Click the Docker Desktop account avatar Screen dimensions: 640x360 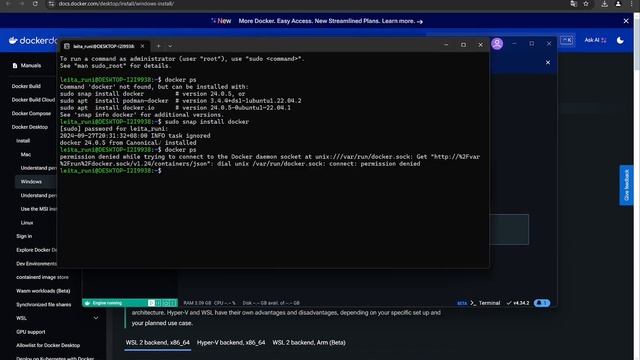pyautogui.click(x=497, y=44)
